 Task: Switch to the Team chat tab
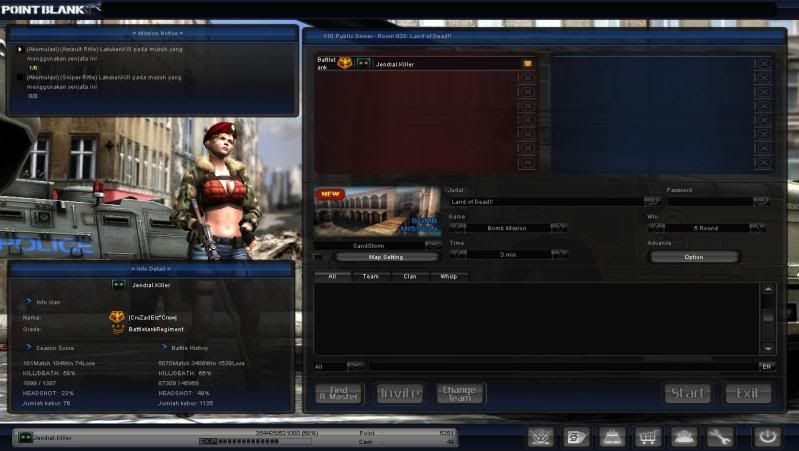(370, 276)
